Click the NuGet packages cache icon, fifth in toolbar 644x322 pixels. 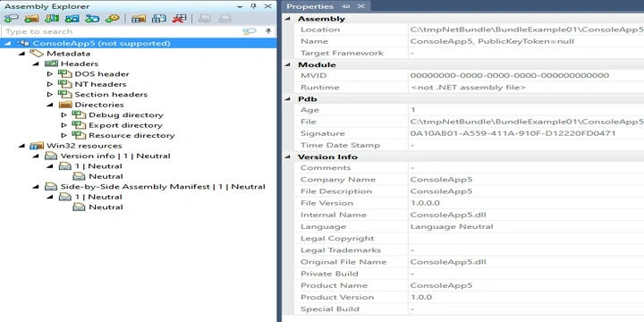(92, 19)
